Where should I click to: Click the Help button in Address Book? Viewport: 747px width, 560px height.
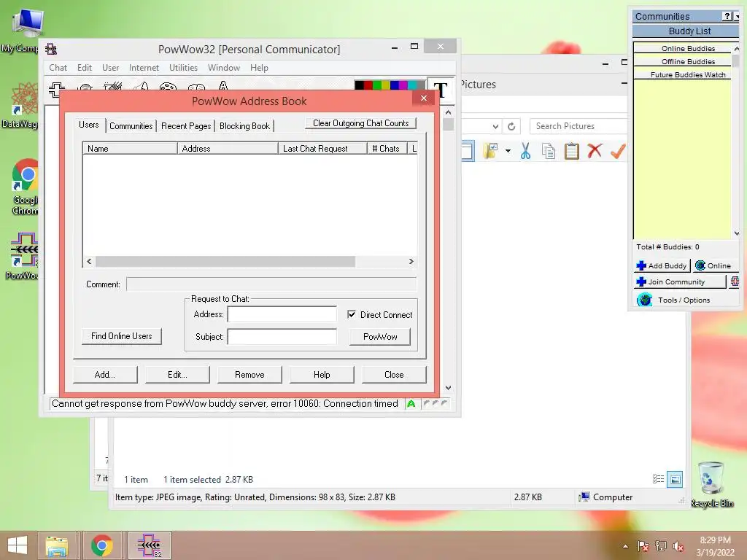(x=322, y=375)
